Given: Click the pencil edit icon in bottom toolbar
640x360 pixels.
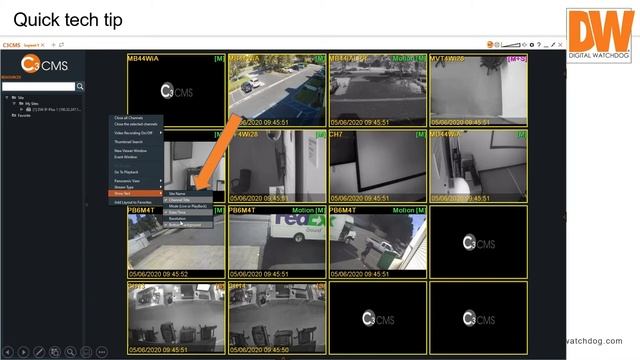Looking at the screenshot, I should point(39,351).
